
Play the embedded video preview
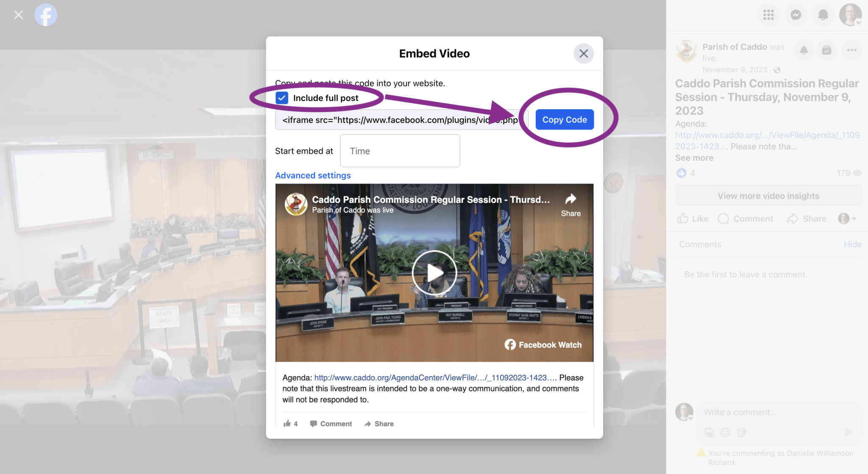[x=434, y=273]
